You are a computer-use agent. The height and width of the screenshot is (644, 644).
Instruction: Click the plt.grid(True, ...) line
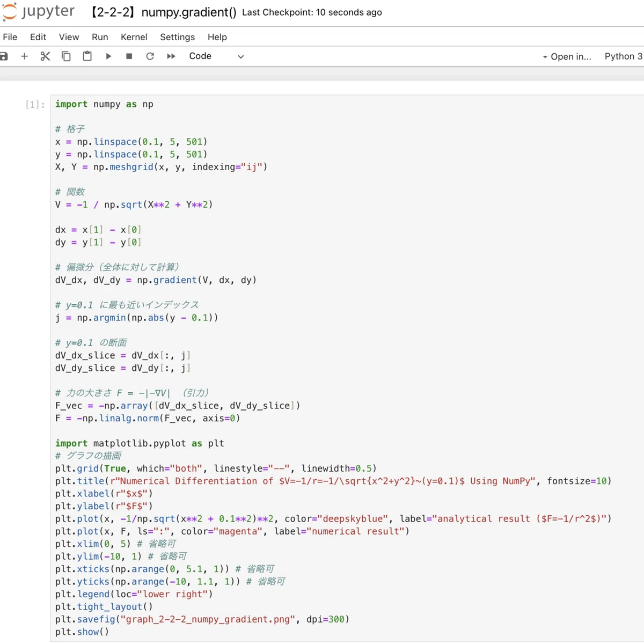coord(216,469)
